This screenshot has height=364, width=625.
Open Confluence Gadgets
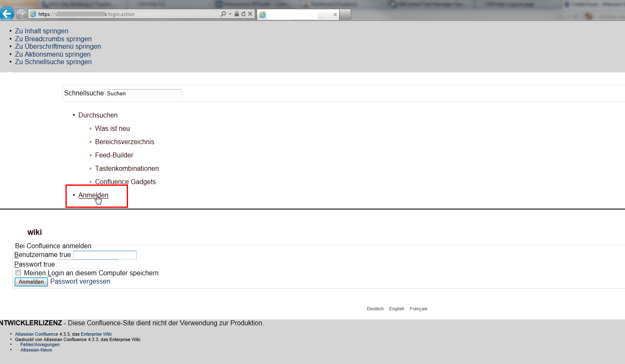tap(126, 182)
